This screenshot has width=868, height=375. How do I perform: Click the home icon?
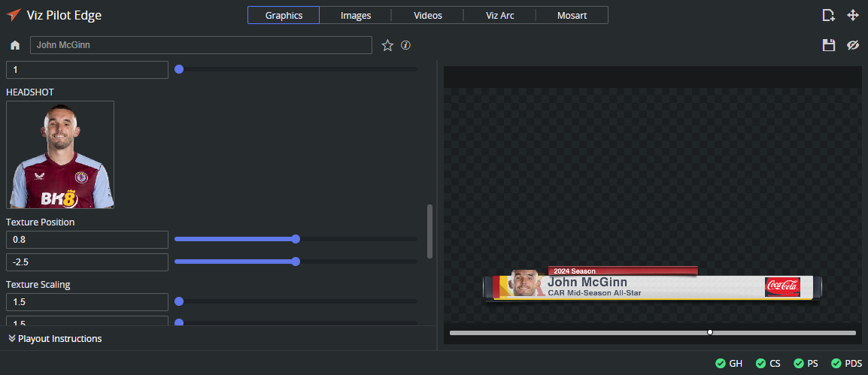(x=15, y=46)
